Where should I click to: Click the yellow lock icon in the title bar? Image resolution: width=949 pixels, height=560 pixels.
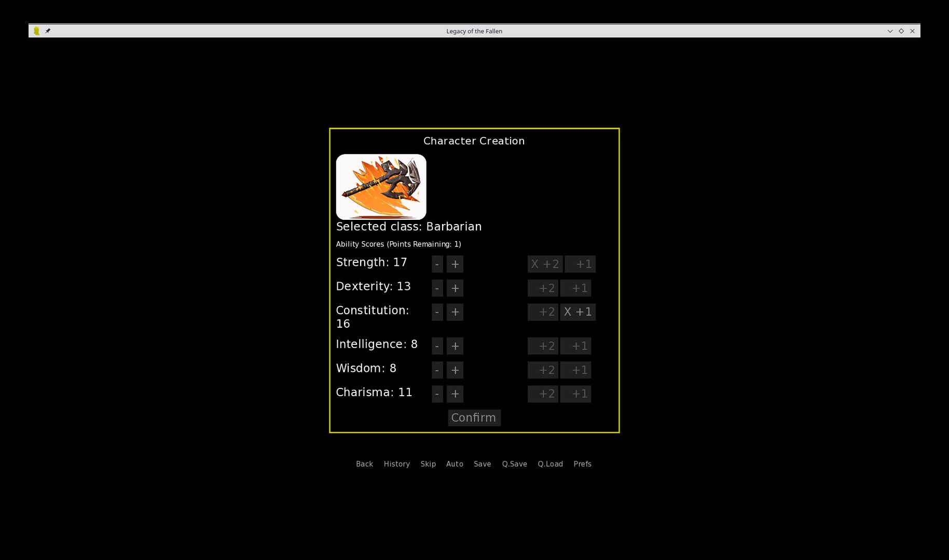[36, 31]
